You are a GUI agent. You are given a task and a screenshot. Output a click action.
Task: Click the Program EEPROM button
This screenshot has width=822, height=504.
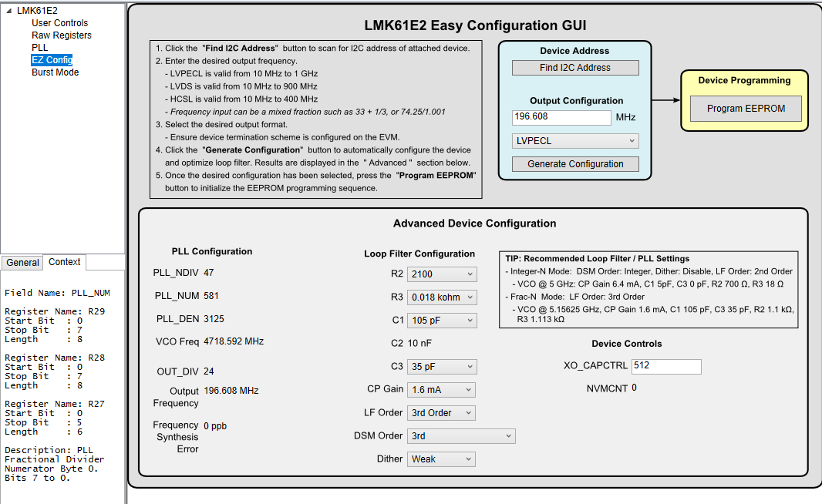click(746, 109)
